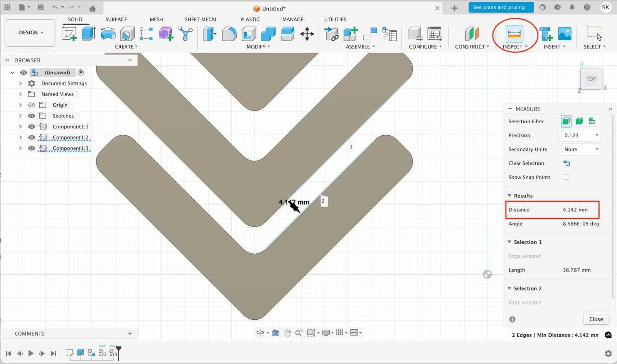Expand the Sketches folder in browser

(20, 116)
